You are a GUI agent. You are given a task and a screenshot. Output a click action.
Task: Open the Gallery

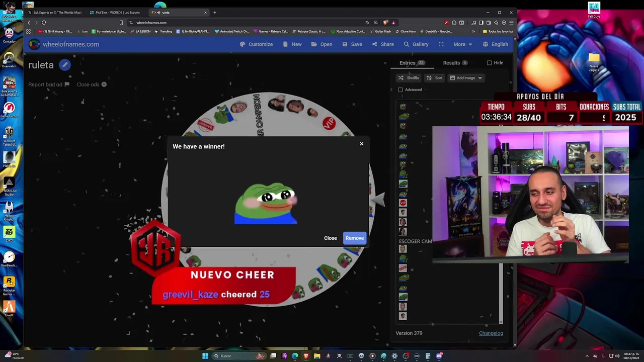[416, 44]
